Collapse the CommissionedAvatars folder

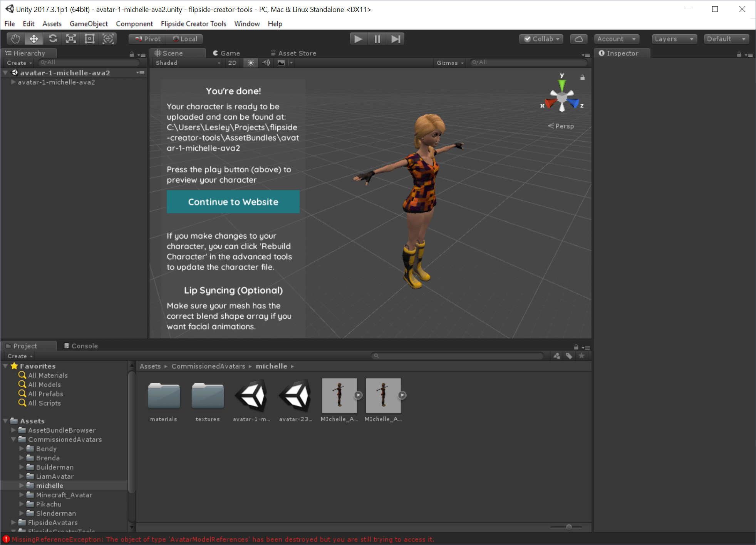point(13,439)
